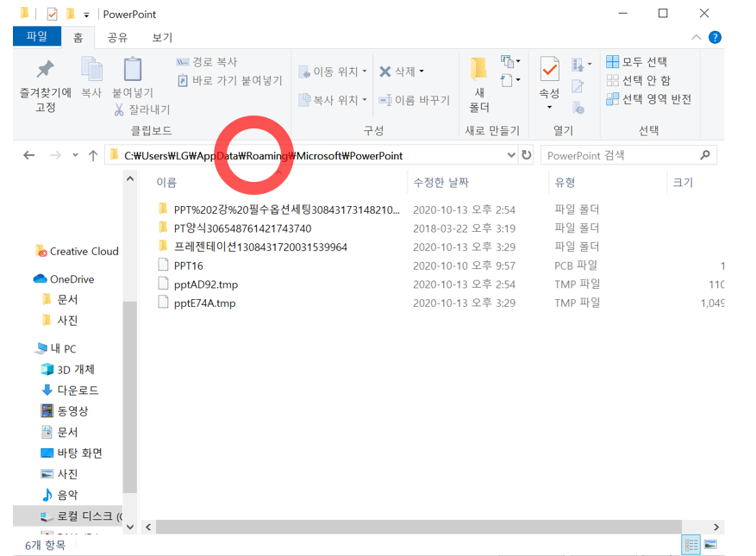
Task: Collapse the ribbon with the chevron
Action: coord(697,37)
